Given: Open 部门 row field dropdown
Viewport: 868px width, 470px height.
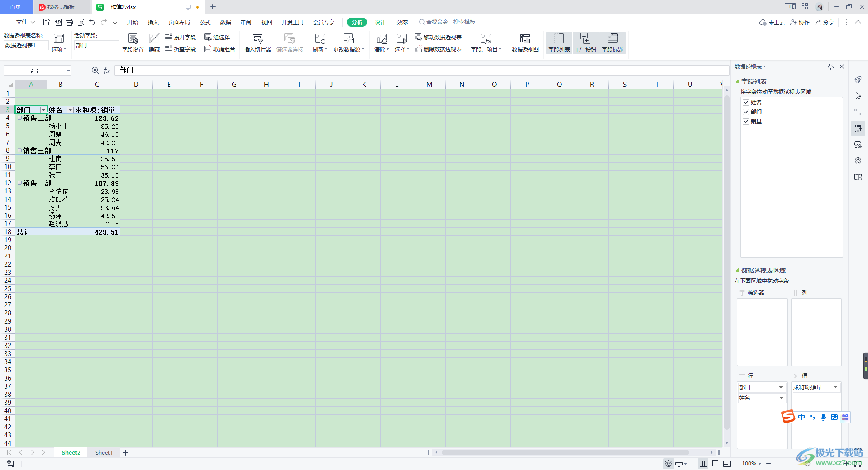Looking at the screenshot, I should tap(781, 387).
